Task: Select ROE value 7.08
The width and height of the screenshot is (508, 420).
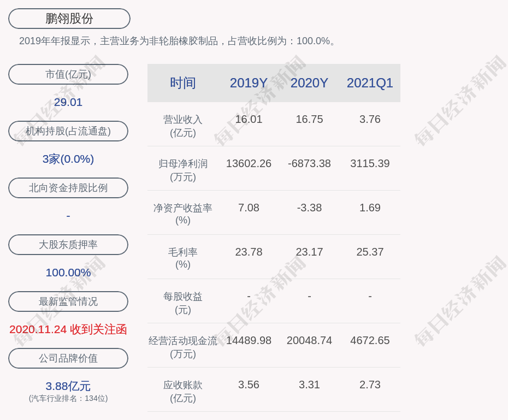Action: [249, 208]
